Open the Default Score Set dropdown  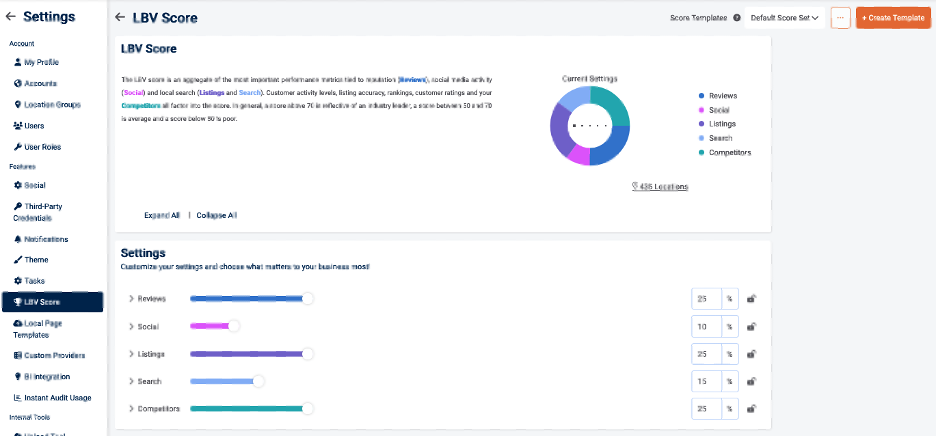pyautogui.click(x=785, y=18)
